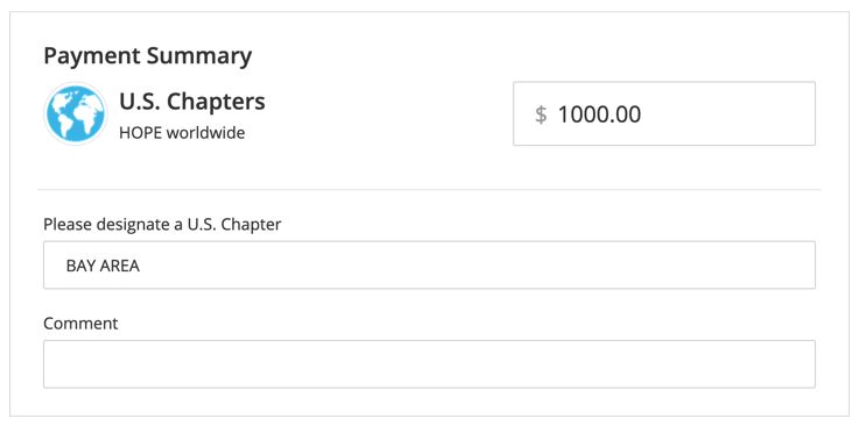Focus the donation amount field
Viewport: 862px width, 430px height.
click(x=664, y=114)
